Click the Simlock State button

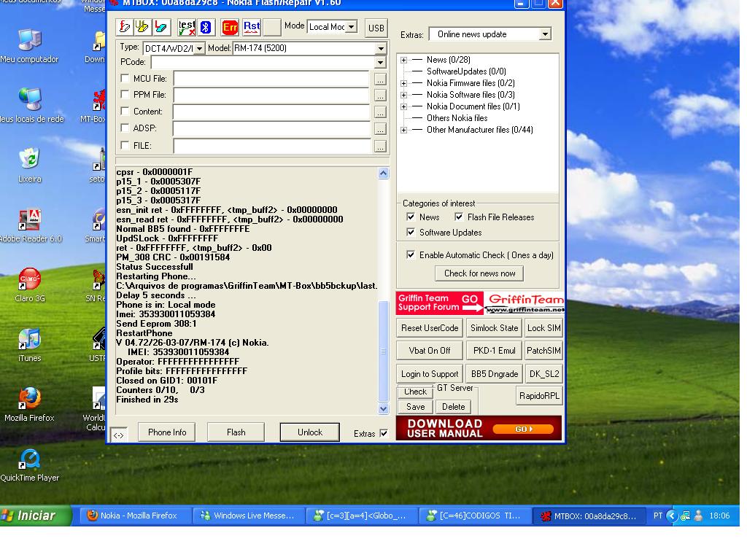click(494, 328)
